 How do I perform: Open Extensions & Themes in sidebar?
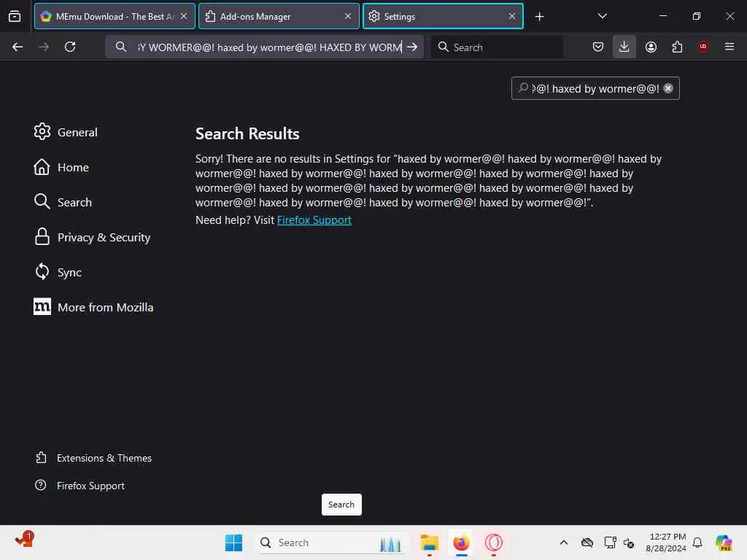pos(93,458)
